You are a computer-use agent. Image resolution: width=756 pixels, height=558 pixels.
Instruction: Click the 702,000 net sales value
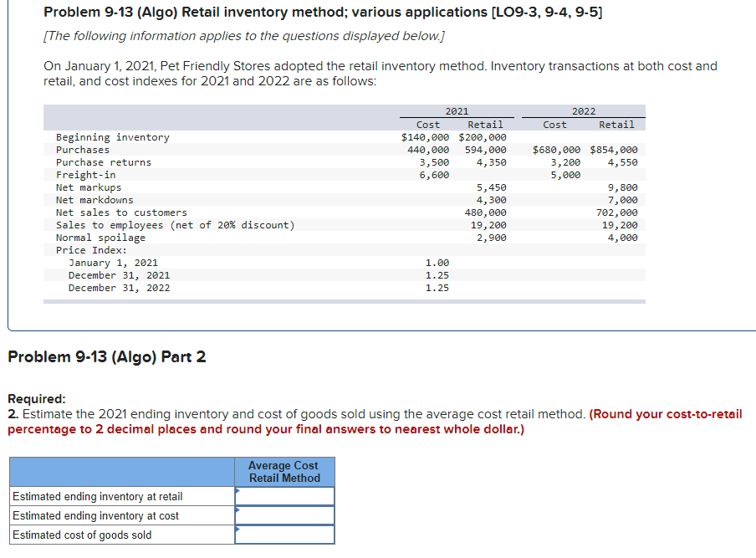[616, 212]
